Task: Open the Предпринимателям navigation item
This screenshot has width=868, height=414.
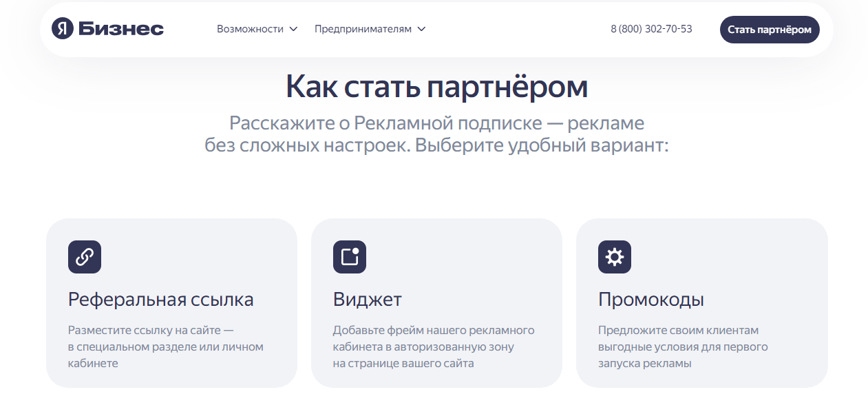Action: pos(370,29)
